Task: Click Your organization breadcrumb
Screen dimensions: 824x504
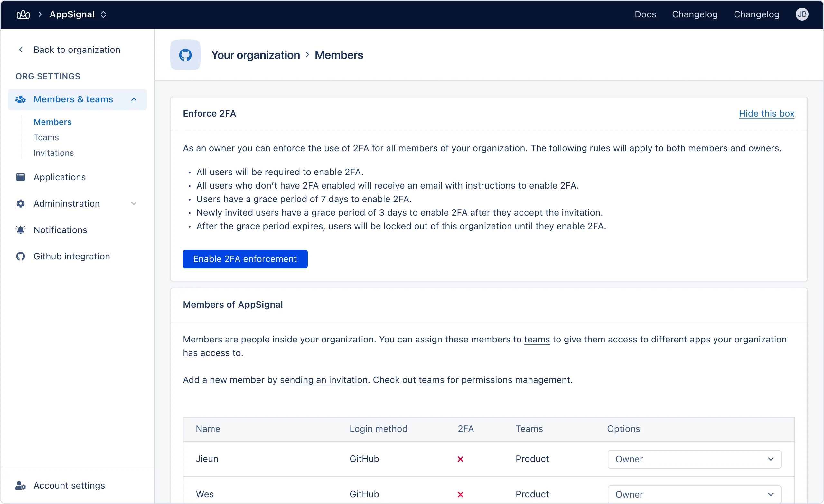Action: (256, 55)
